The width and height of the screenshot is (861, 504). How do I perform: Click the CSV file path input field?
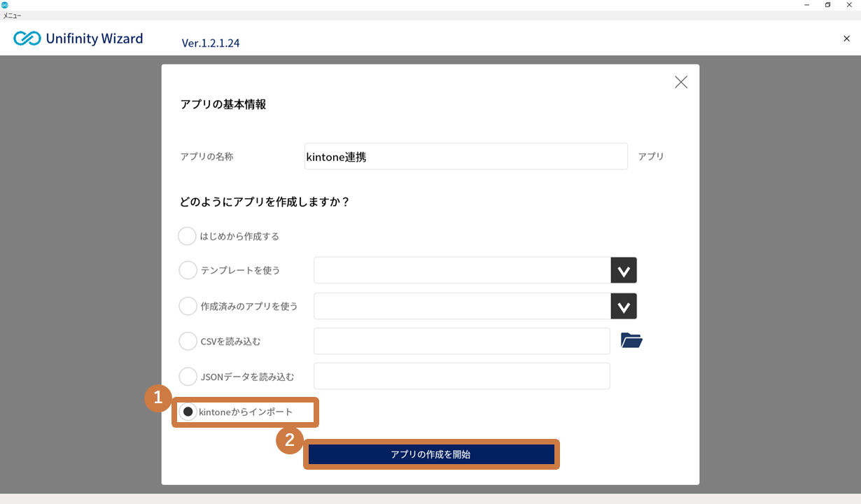click(462, 341)
